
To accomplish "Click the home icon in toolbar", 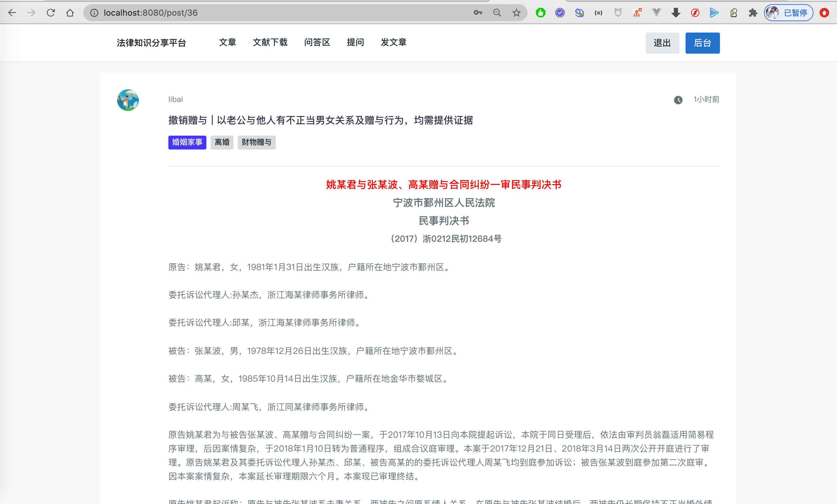I will 70,13.
